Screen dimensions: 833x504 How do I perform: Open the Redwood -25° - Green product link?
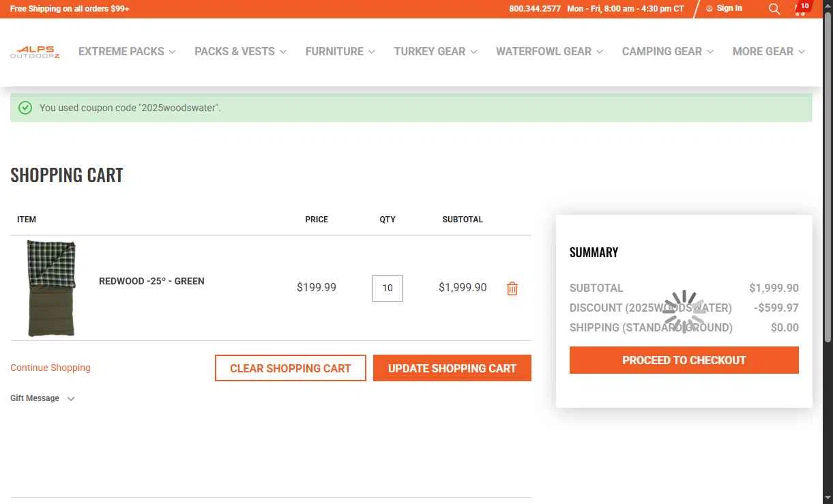point(151,281)
